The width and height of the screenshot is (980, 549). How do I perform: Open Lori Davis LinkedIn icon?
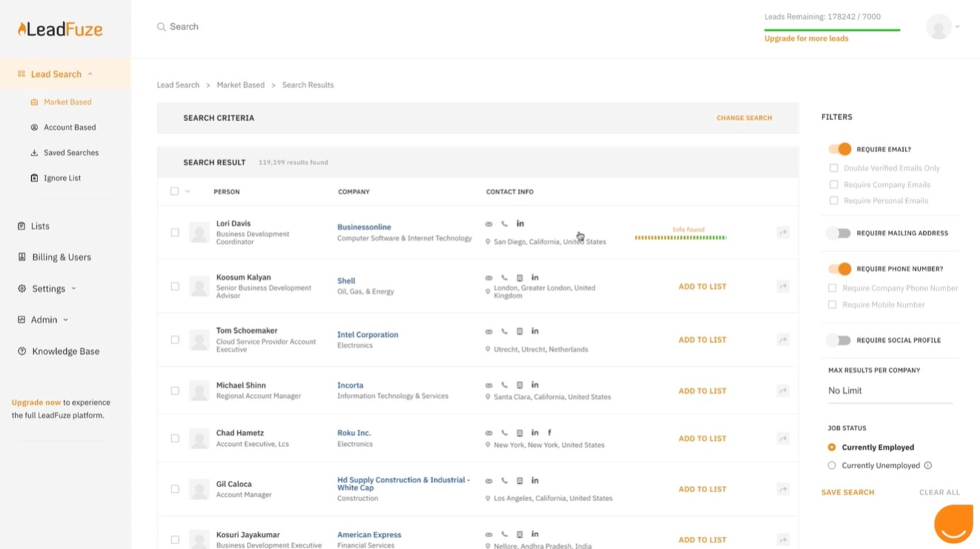click(520, 224)
